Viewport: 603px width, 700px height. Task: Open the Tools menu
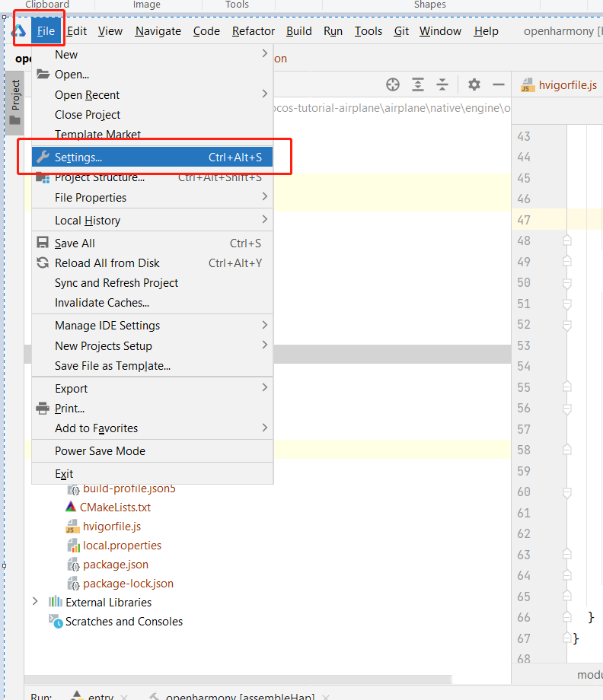coord(368,30)
